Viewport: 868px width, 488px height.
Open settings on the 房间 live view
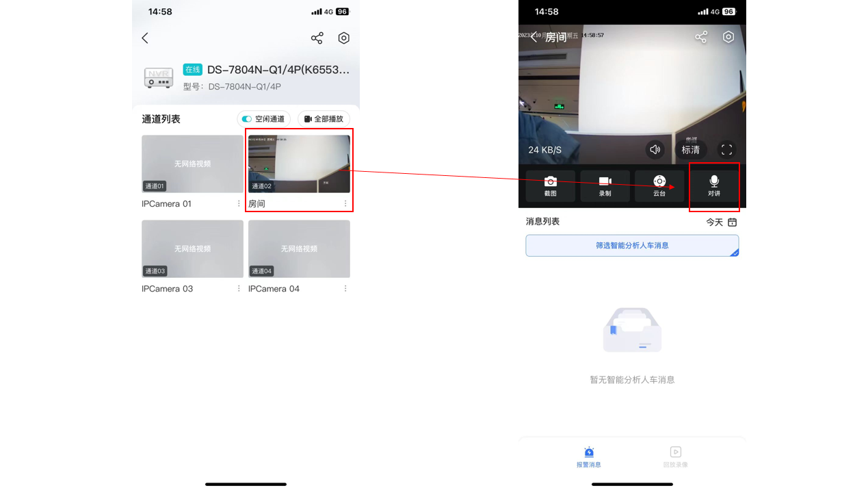(728, 37)
